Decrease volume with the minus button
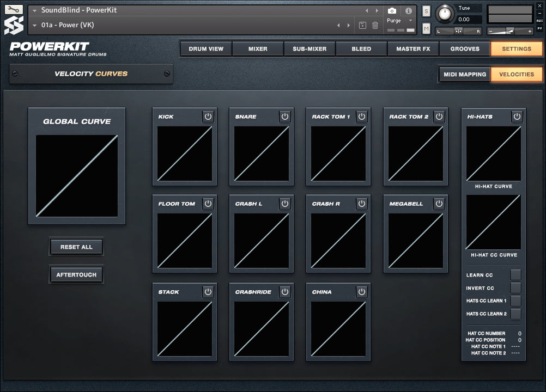546x392 pixels. click(x=490, y=31)
